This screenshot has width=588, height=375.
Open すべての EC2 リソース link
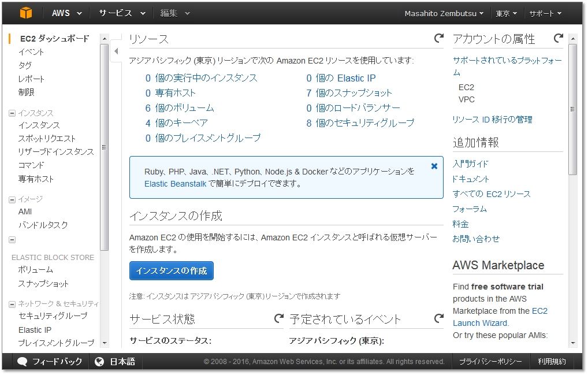click(x=492, y=194)
